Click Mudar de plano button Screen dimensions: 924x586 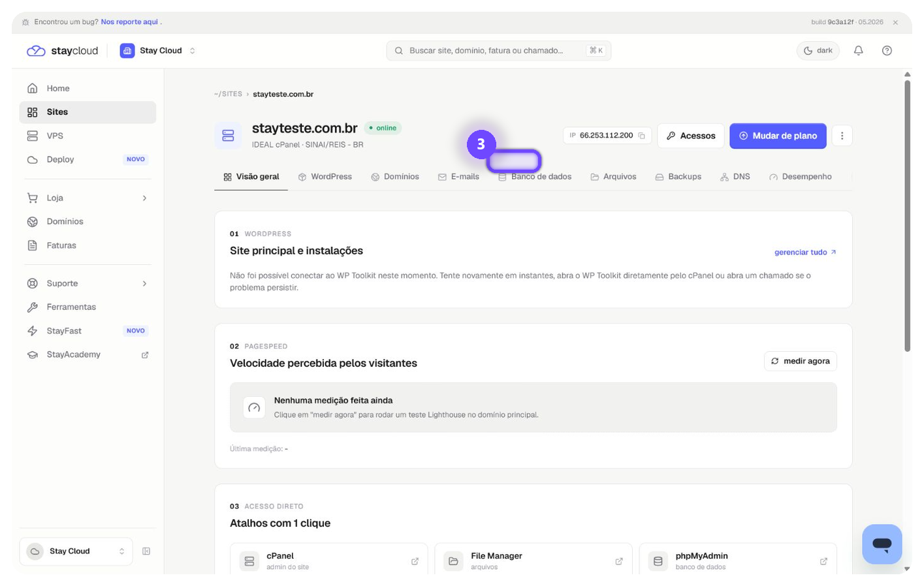tap(778, 136)
